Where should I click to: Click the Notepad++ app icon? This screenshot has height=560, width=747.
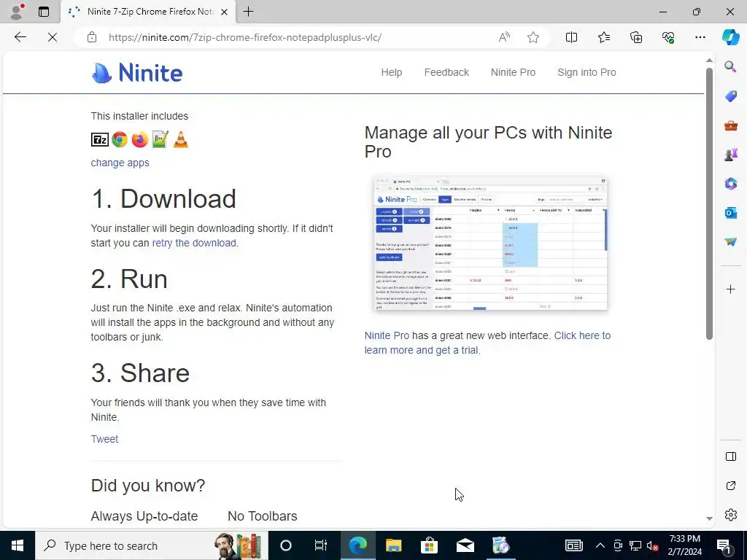click(x=160, y=139)
